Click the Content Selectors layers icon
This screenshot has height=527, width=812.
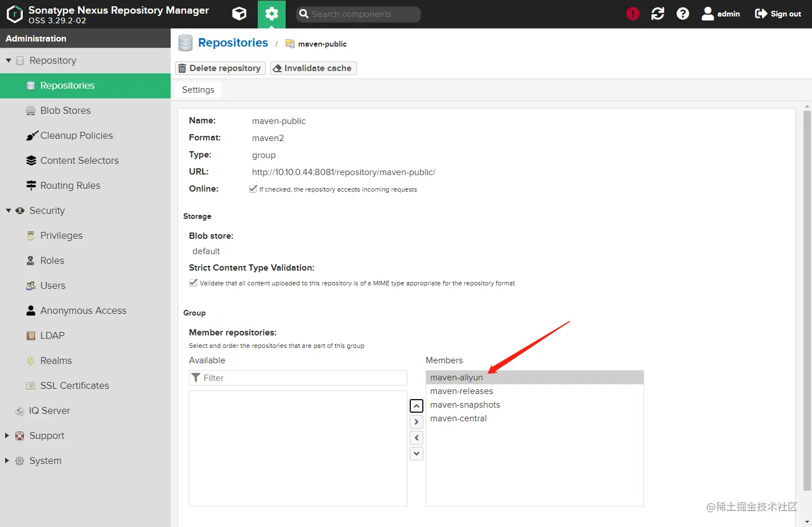pyautogui.click(x=31, y=160)
